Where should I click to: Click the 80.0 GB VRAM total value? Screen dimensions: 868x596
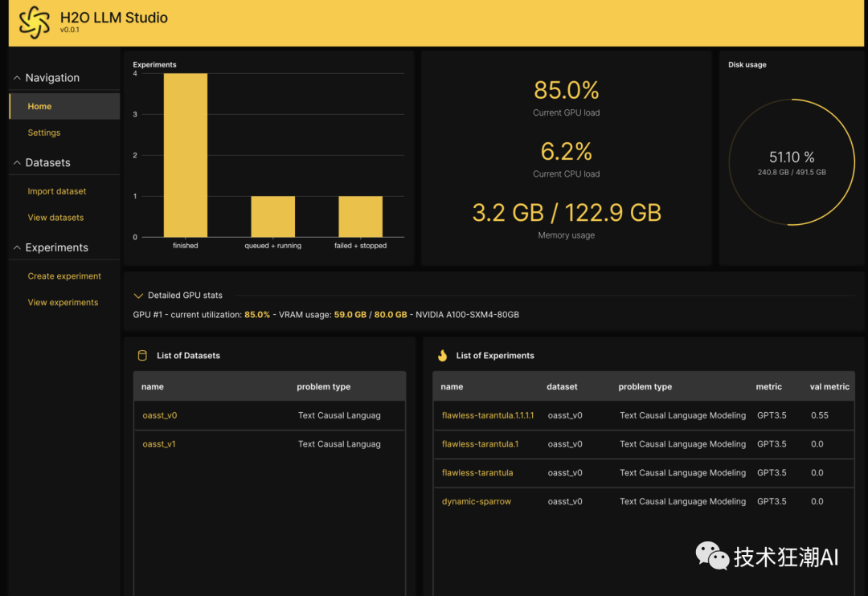tap(391, 314)
